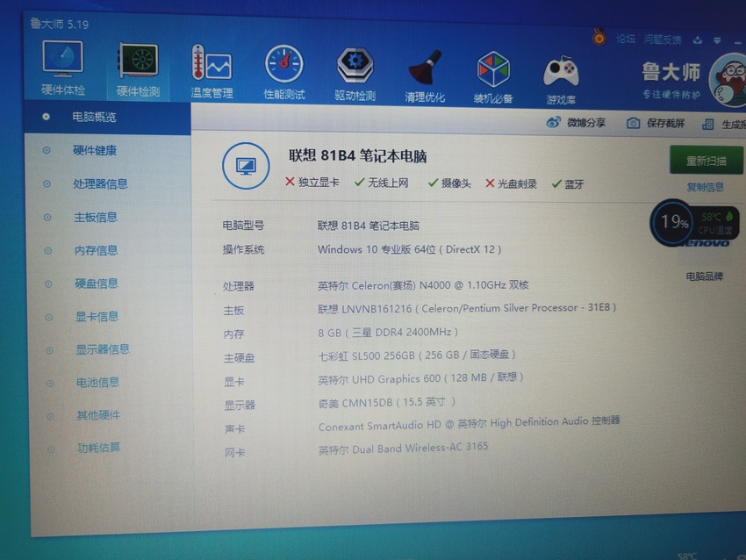Click the Weibo share icon
This screenshot has width=746, height=560.
553,122
